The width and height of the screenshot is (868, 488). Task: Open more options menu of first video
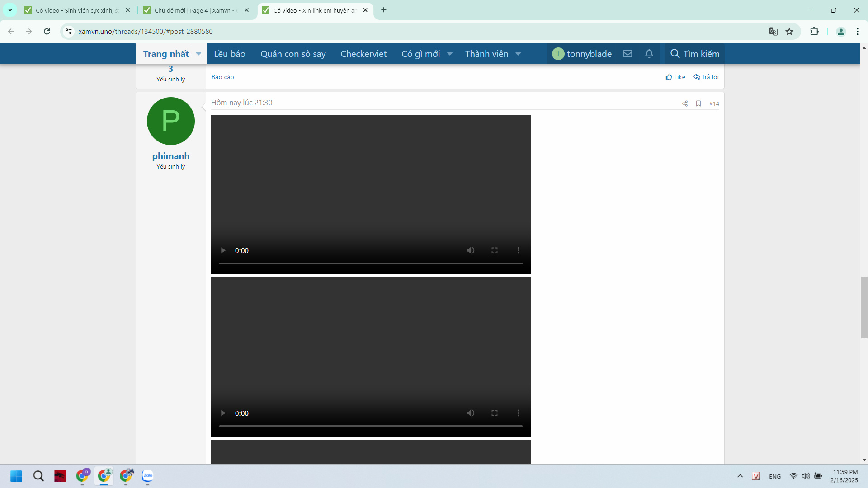pos(519,250)
